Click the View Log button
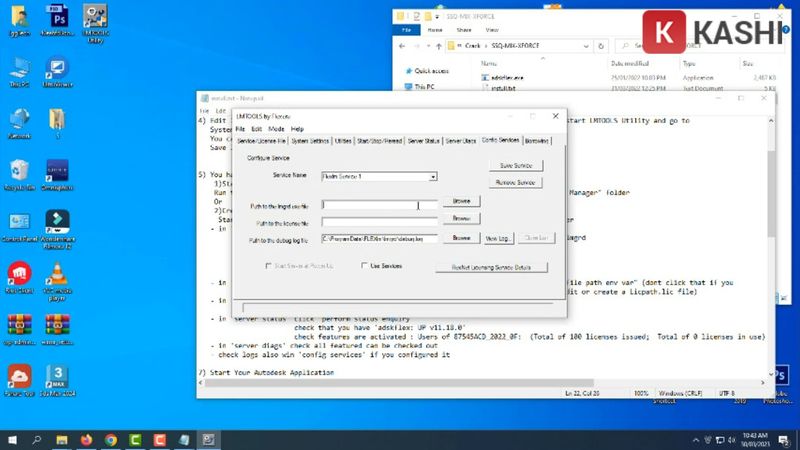 498,239
